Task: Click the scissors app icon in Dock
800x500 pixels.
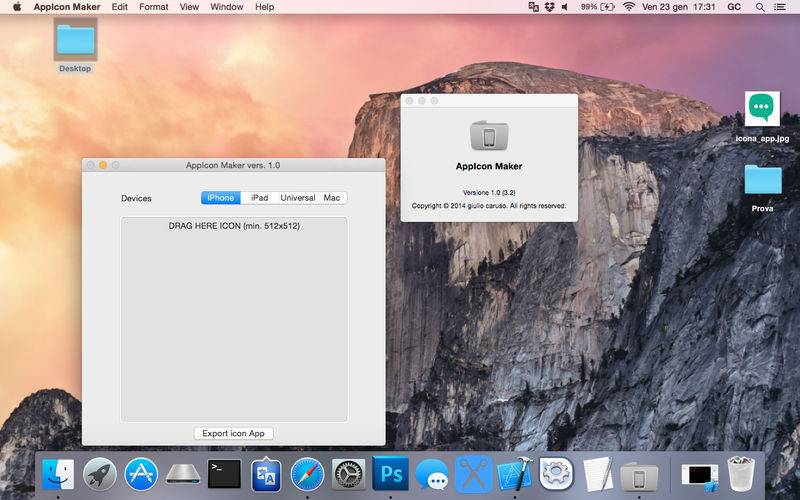Action: pyautogui.click(x=473, y=474)
